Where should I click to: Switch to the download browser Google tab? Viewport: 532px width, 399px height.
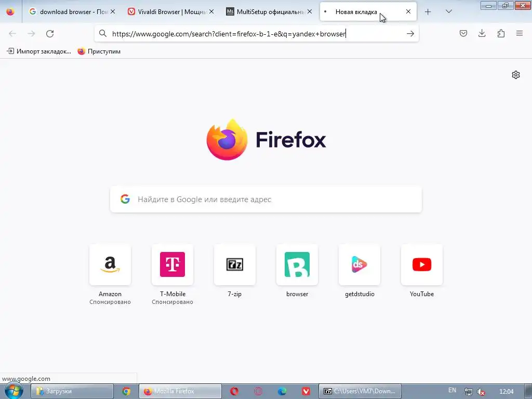click(72, 11)
